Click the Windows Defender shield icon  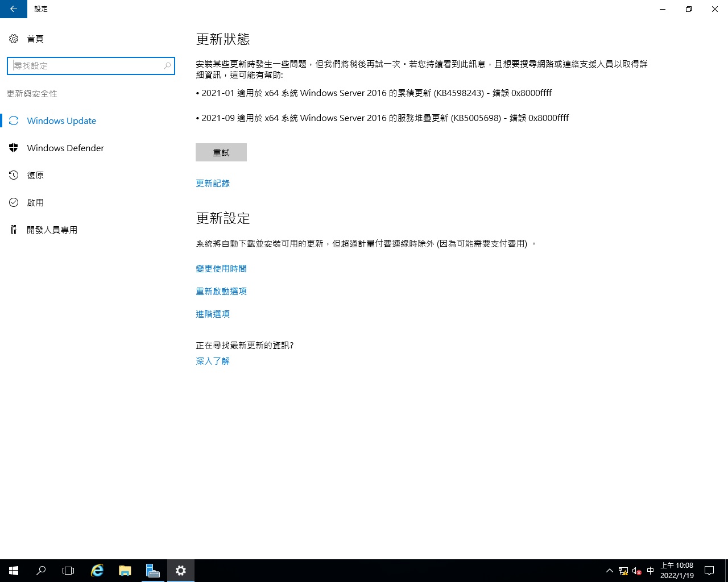[x=14, y=148]
